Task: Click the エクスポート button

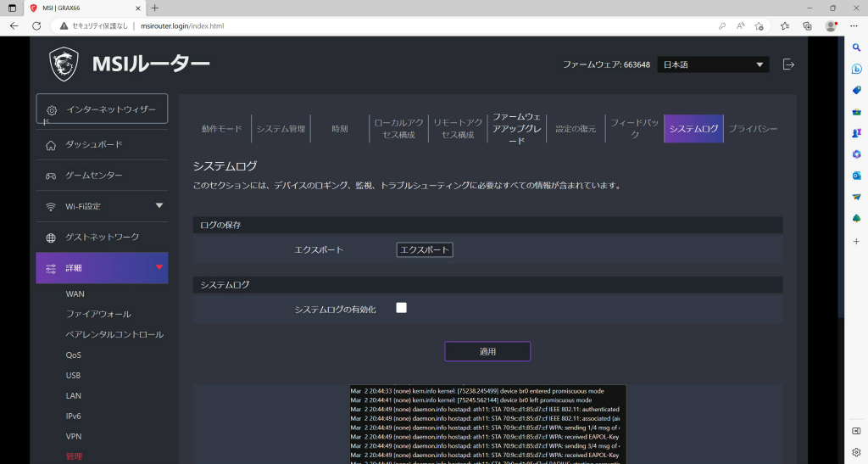Action: coord(425,249)
